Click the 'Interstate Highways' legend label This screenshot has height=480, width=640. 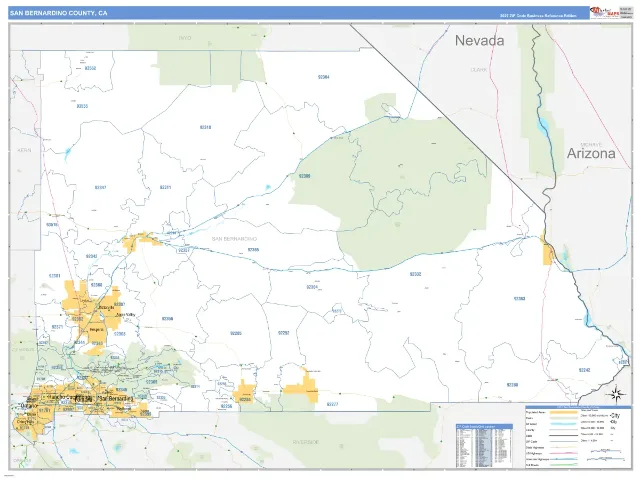[537, 459]
